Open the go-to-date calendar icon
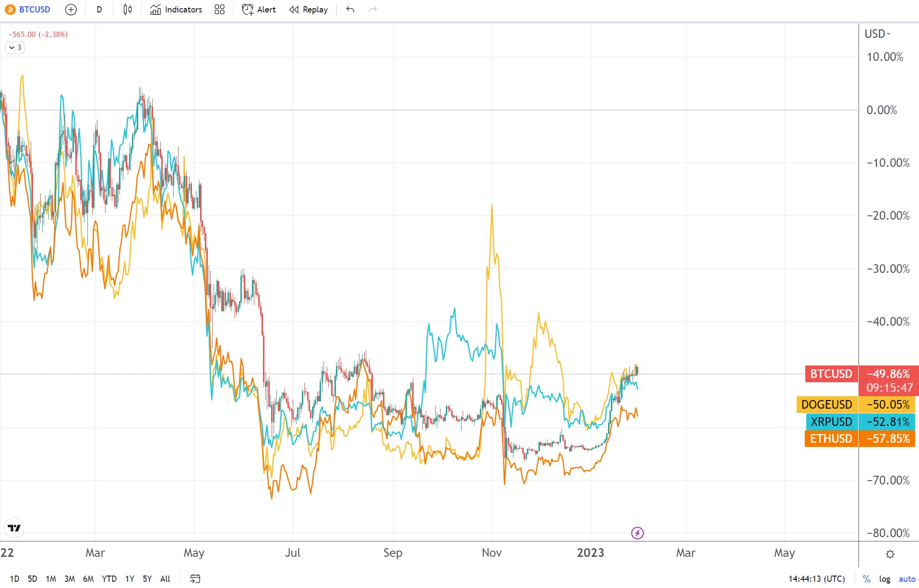The width and height of the screenshot is (919, 588). (195, 579)
